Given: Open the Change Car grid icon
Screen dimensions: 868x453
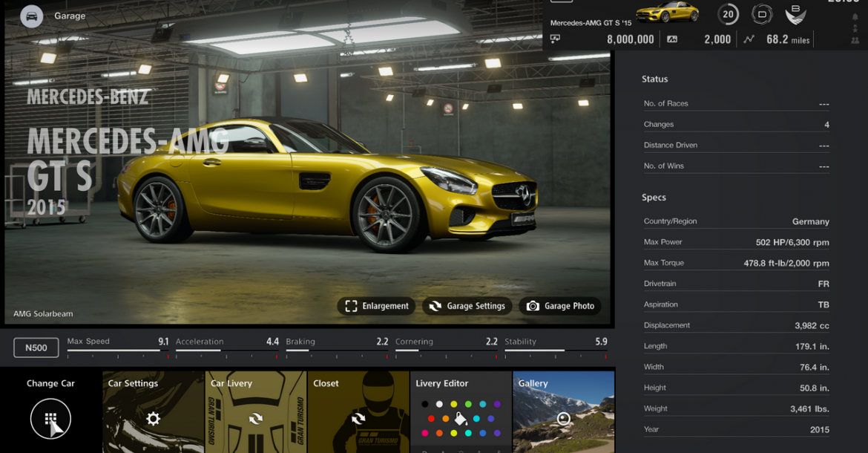Looking at the screenshot, I should point(50,419).
